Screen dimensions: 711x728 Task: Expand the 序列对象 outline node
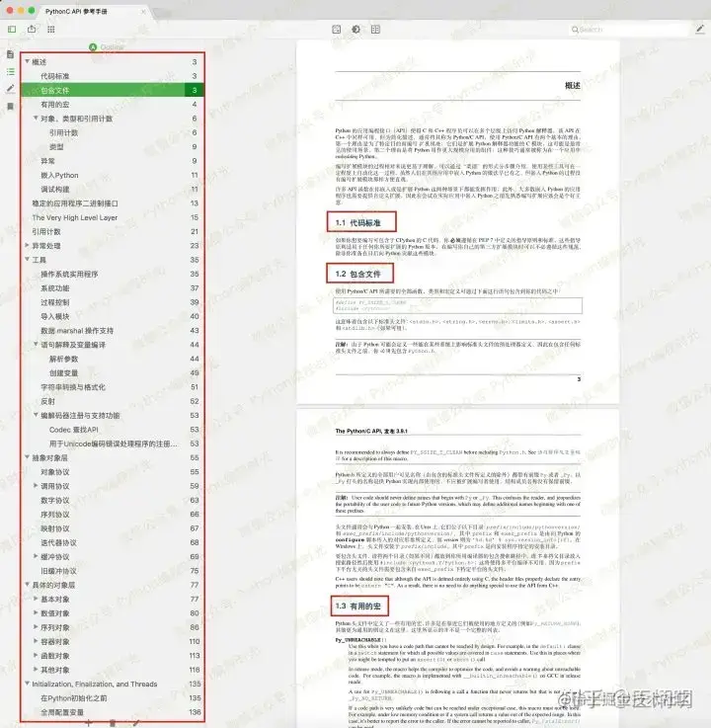pos(36,627)
